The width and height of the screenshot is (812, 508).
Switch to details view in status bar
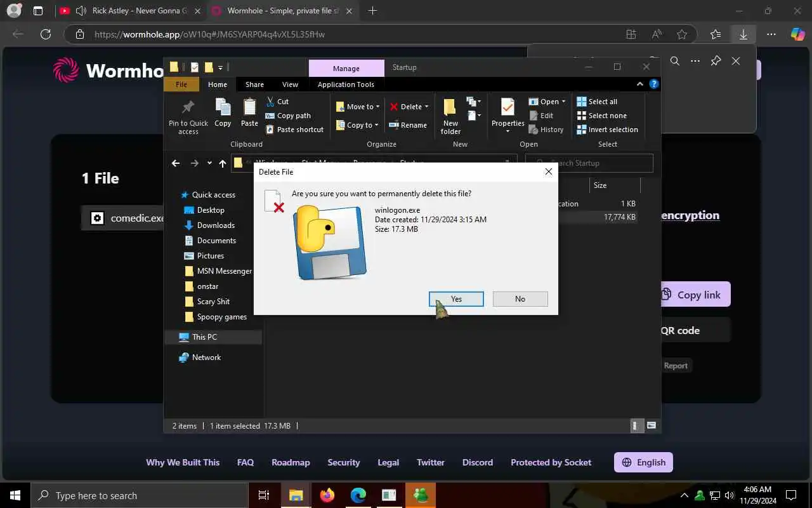pyautogui.click(x=636, y=425)
